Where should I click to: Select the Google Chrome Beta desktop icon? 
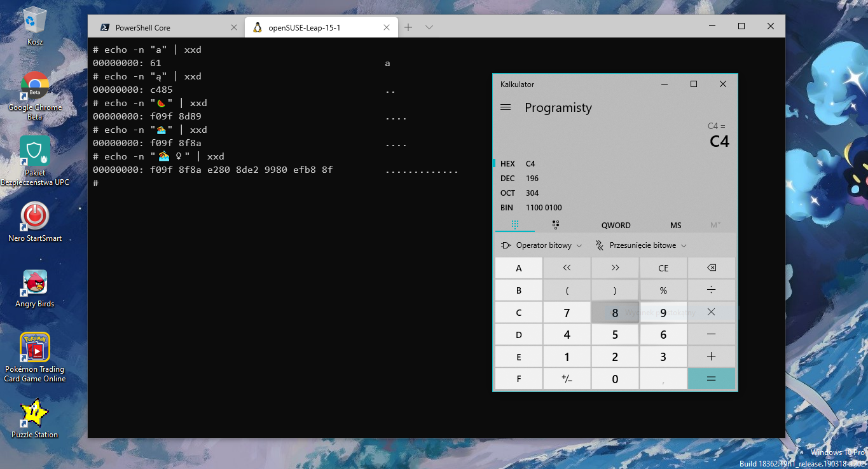[x=35, y=96]
